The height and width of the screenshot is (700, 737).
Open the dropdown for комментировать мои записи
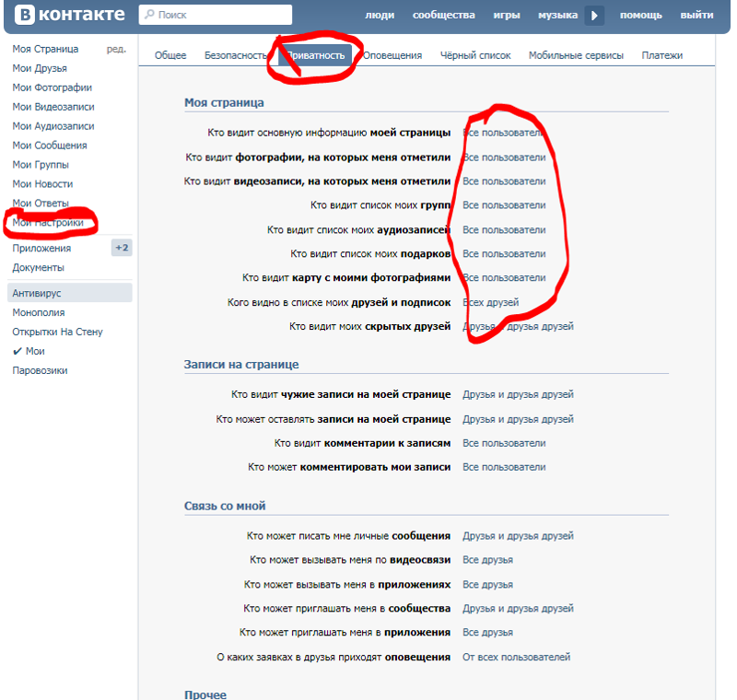tap(504, 467)
